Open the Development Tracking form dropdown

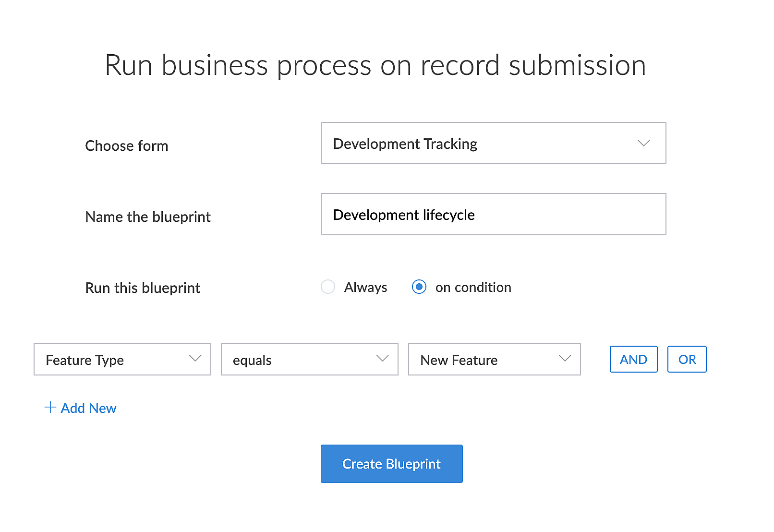[480, 143]
